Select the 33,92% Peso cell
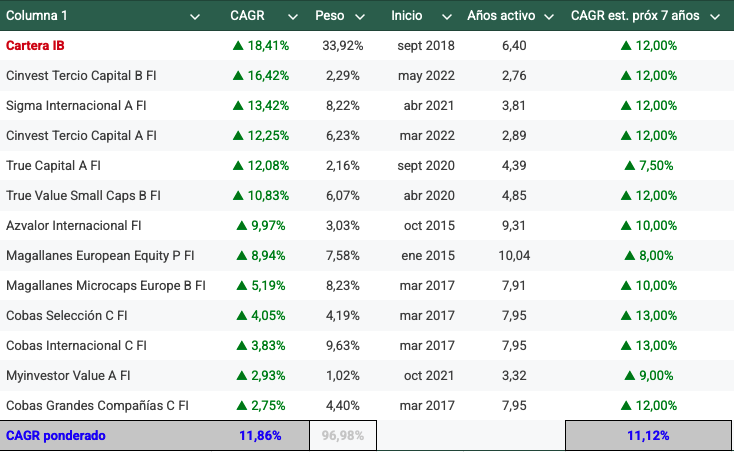Image resolution: width=734 pixels, height=452 pixels. click(343, 45)
